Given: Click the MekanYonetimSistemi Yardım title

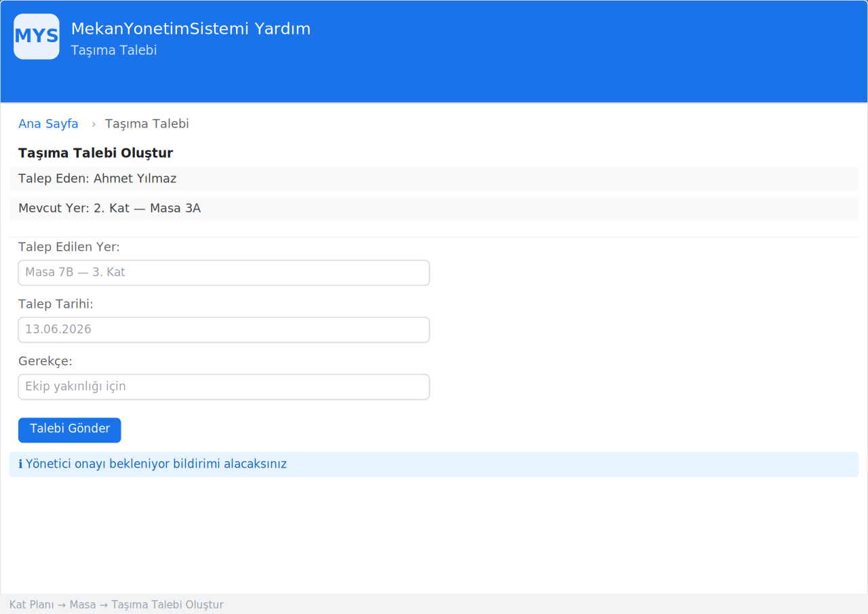Looking at the screenshot, I should [x=191, y=29].
